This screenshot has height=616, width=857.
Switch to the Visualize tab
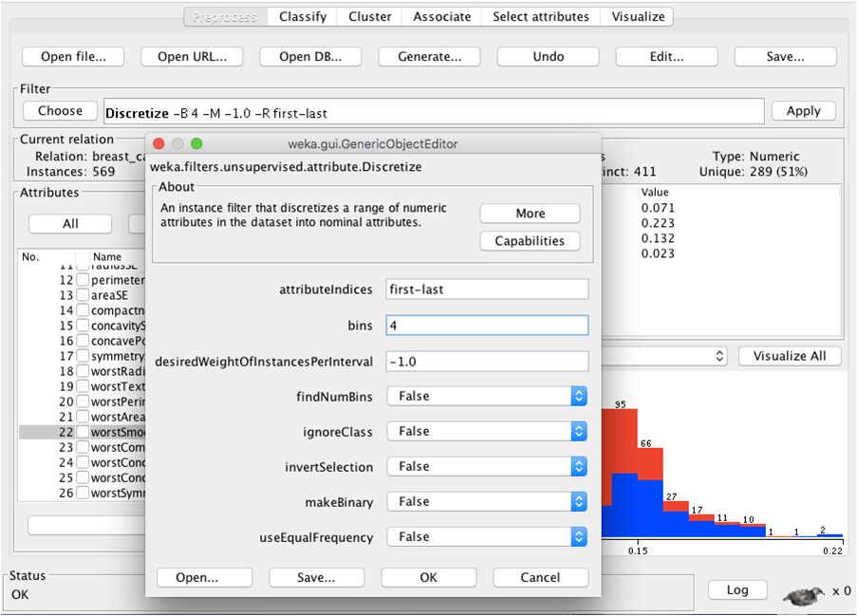coord(638,17)
